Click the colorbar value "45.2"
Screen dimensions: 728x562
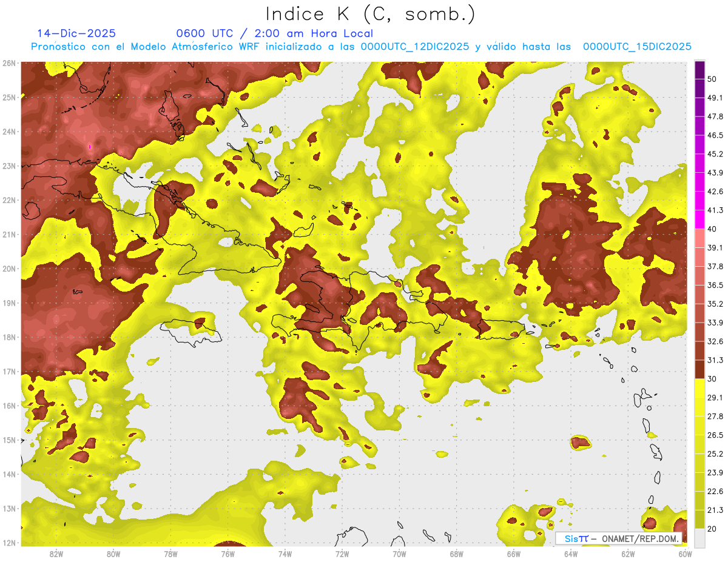(x=715, y=154)
